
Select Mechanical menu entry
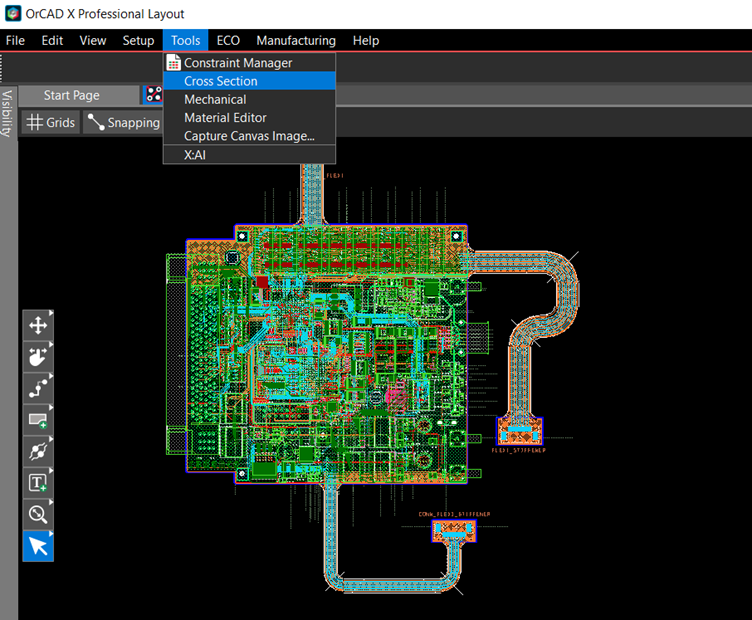[x=249, y=99]
